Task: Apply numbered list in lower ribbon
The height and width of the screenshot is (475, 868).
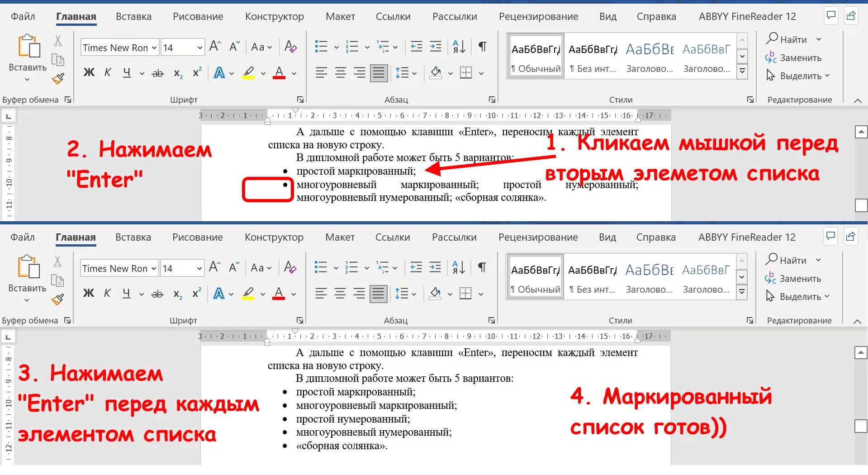Action: [351, 267]
